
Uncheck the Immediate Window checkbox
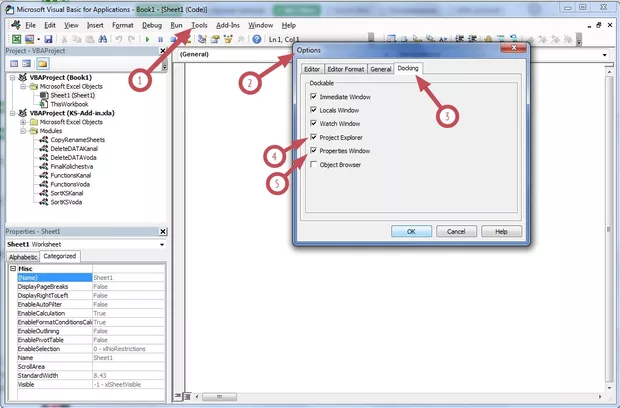pyautogui.click(x=314, y=96)
